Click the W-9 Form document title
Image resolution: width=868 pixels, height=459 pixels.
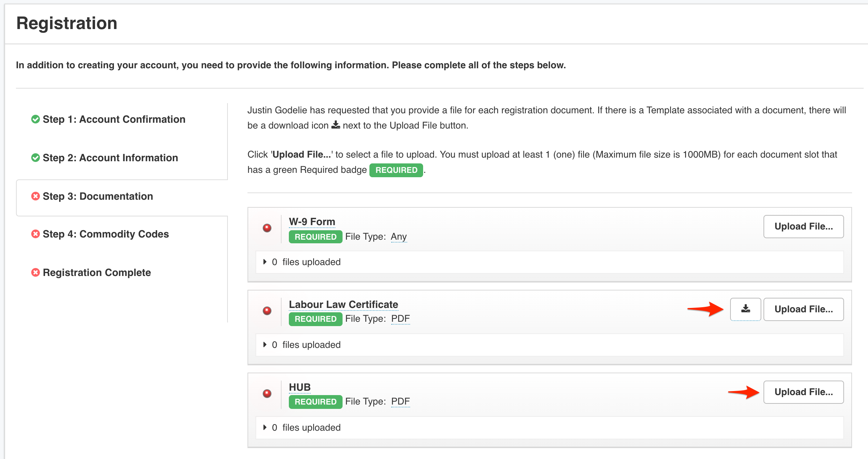[x=312, y=222]
